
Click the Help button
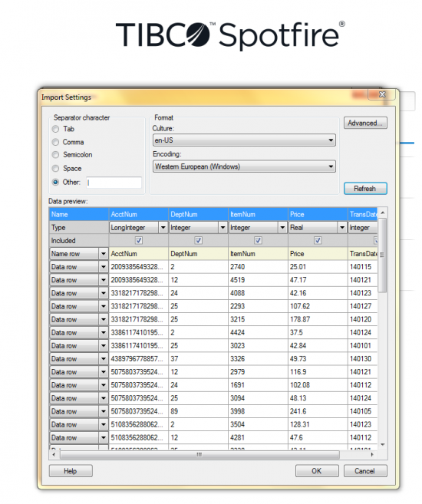(71, 471)
